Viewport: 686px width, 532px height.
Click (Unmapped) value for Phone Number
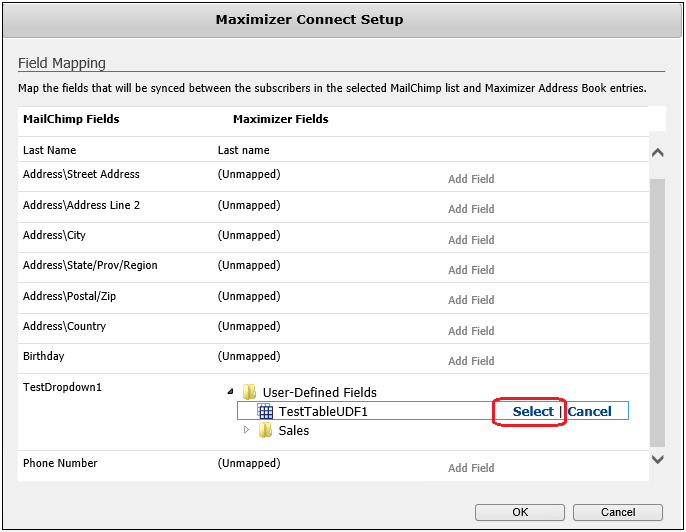coord(249,463)
